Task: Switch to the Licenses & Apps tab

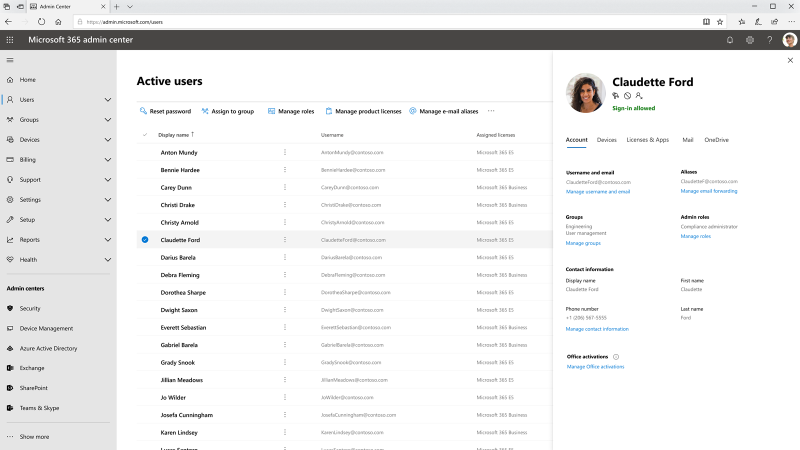Action: [647, 140]
